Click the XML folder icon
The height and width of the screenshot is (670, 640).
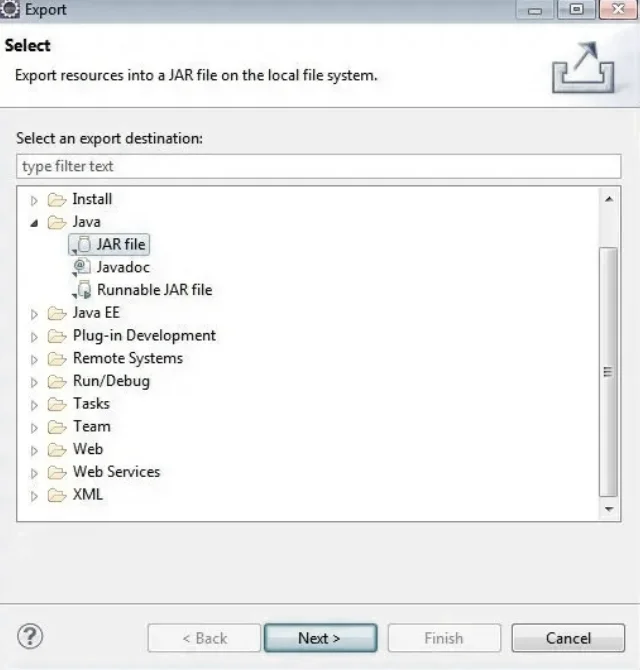[x=57, y=495]
